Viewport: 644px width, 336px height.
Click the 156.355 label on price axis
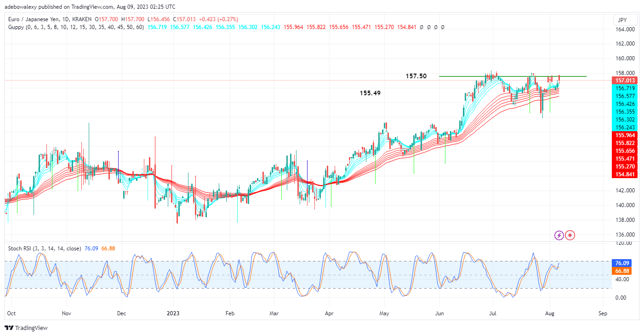(625, 112)
